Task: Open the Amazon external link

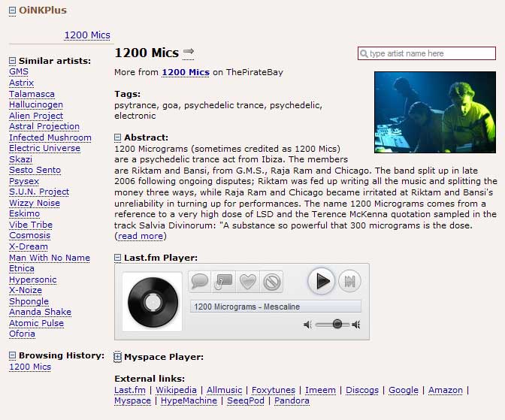Action: click(446, 390)
